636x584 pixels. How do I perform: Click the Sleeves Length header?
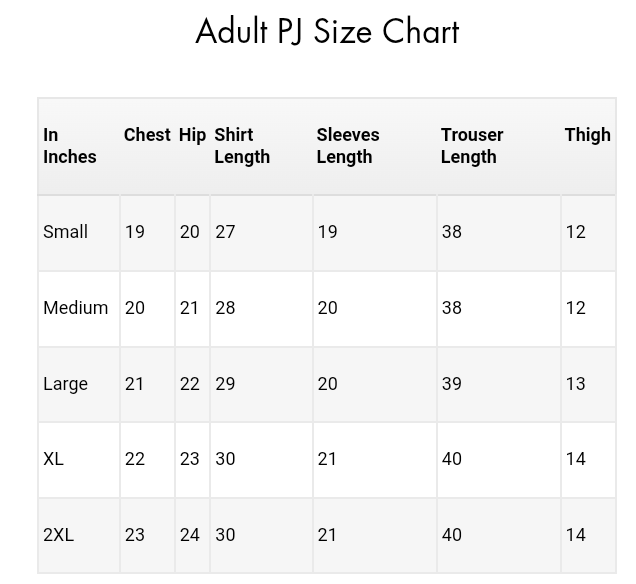click(348, 146)
